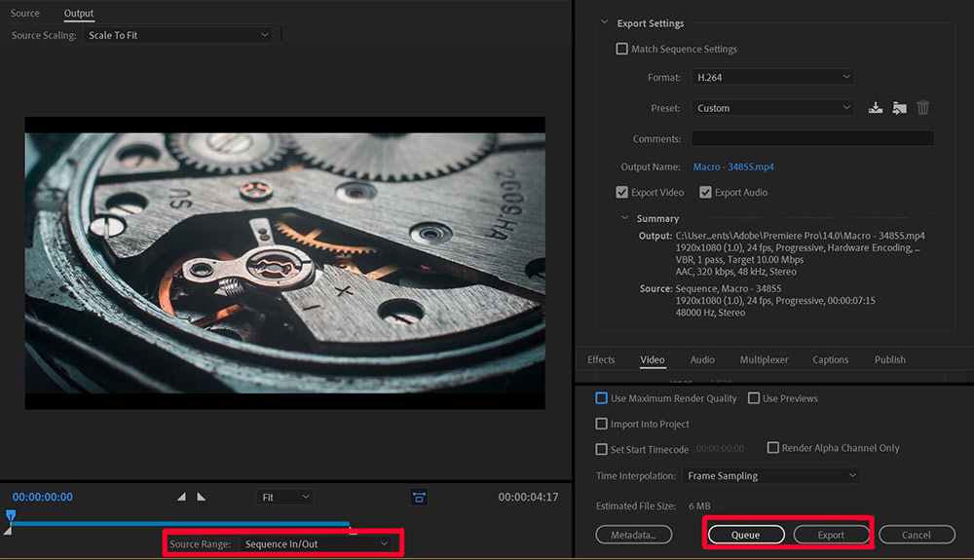
Task: Click inside the Comments field
Action: (812, 138)
